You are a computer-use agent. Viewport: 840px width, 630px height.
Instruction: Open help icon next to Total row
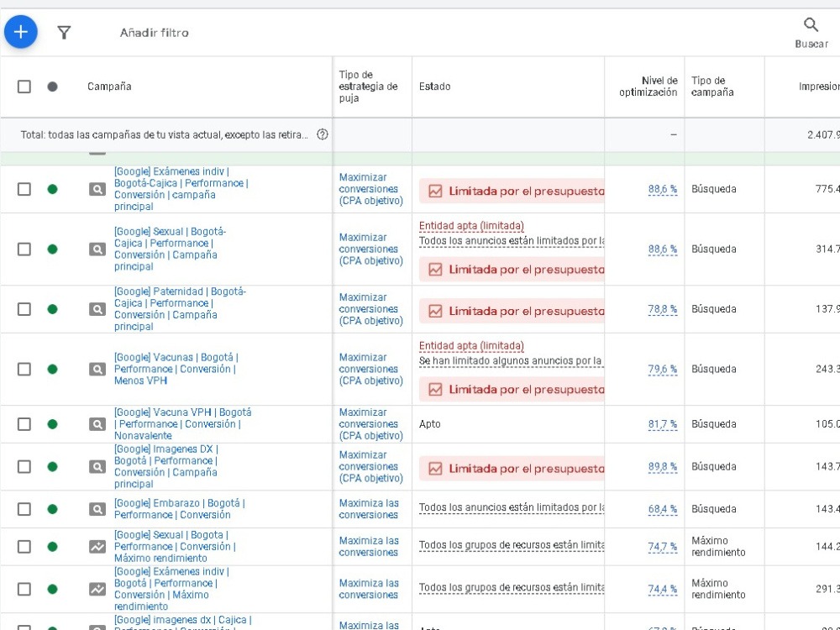(322, 134)
